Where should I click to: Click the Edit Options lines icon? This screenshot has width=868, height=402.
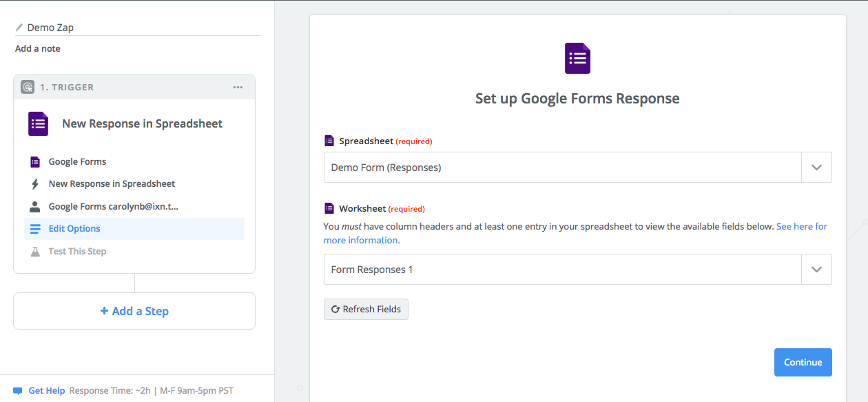click(x=35, y=229)
